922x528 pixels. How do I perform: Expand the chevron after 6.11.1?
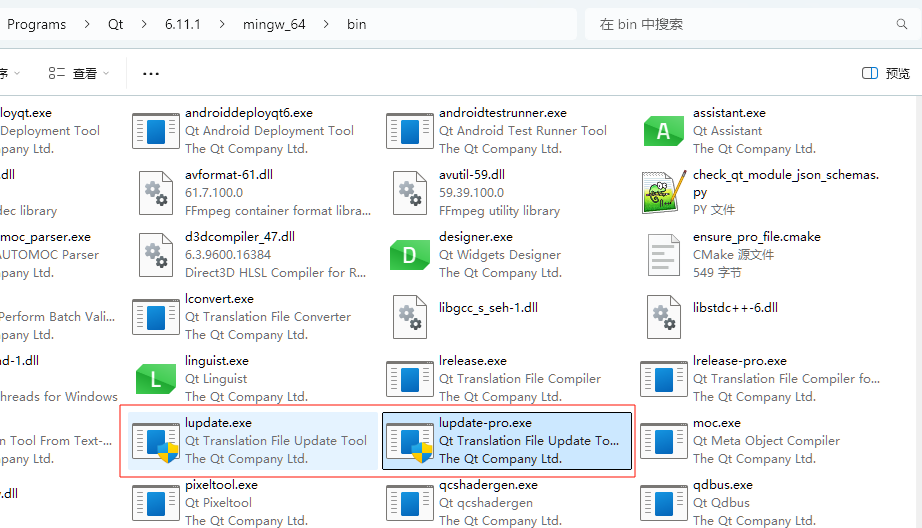pos(222,25)
